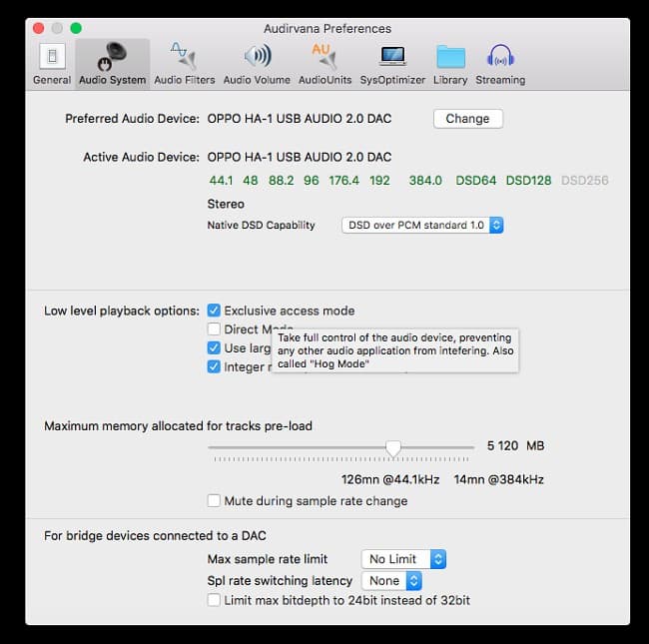Click the Stereo channel label

(226, 204)
